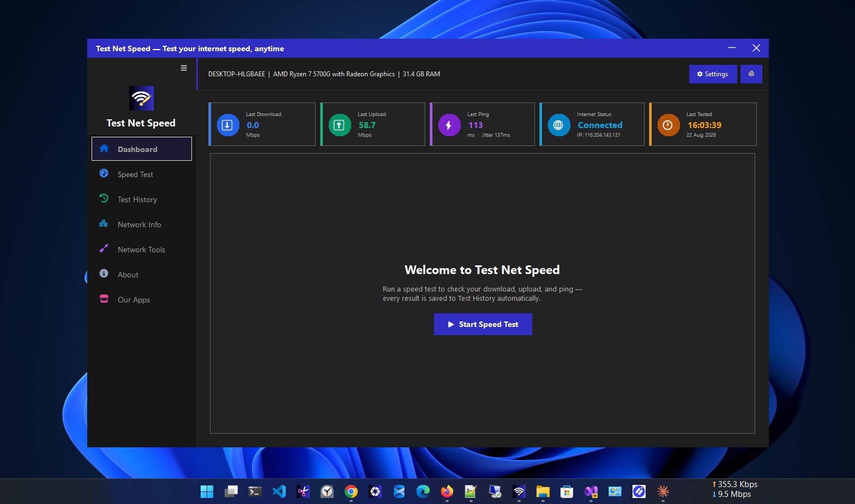Screen dimensions: 855x504
Task: Open Microsoft Edge from taskbar
Action: click(423, 491)
